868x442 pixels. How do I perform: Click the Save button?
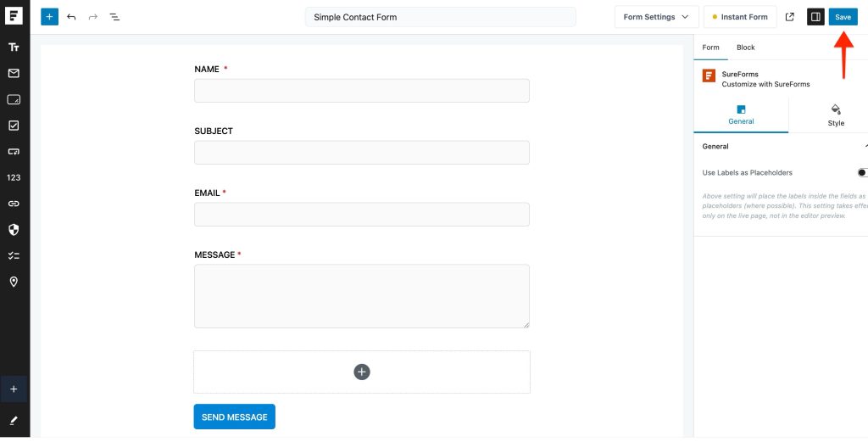click(x=843, y=17)
